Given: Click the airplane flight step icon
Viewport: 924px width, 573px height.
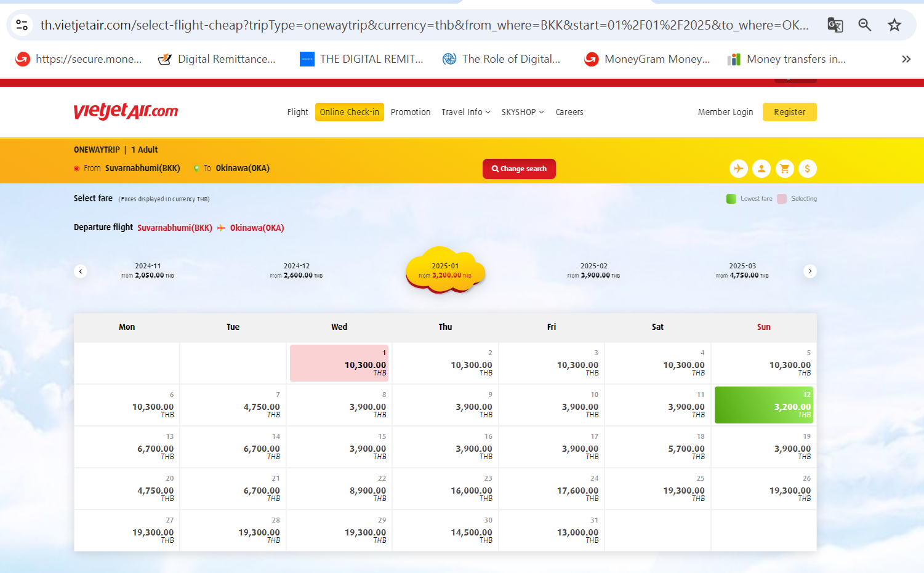Looking at the screenshot, I should [x=739, y=169].
